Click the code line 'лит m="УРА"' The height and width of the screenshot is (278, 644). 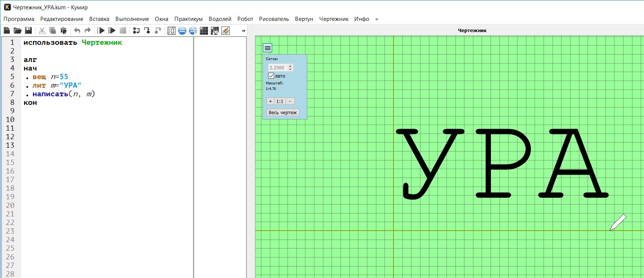point(57,85)
